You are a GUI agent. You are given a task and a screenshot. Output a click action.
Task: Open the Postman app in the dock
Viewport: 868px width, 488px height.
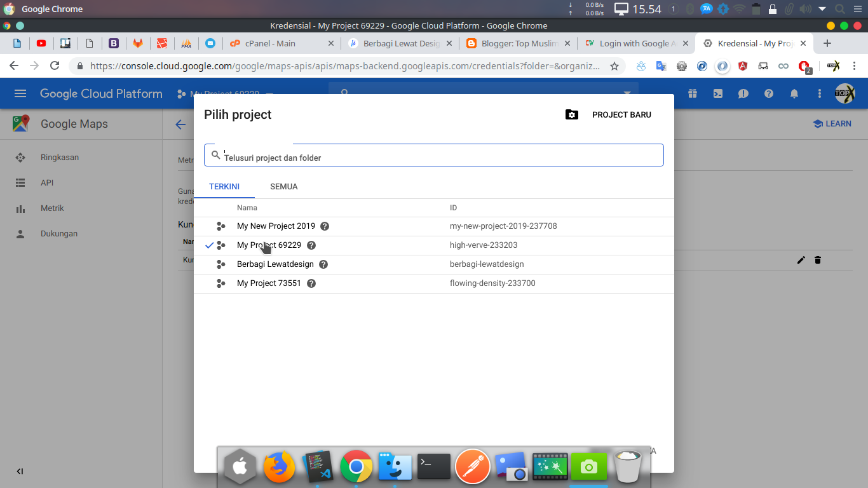(472, 467)
